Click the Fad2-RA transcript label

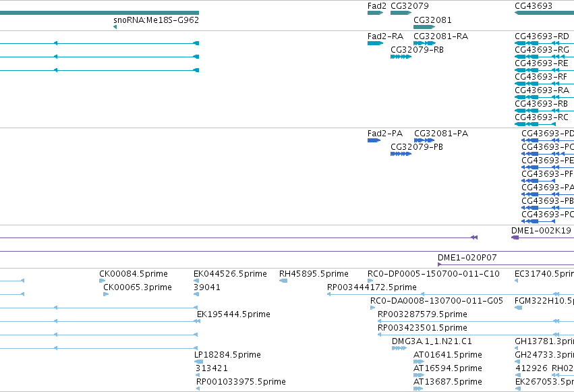click(x=385, y=36)
